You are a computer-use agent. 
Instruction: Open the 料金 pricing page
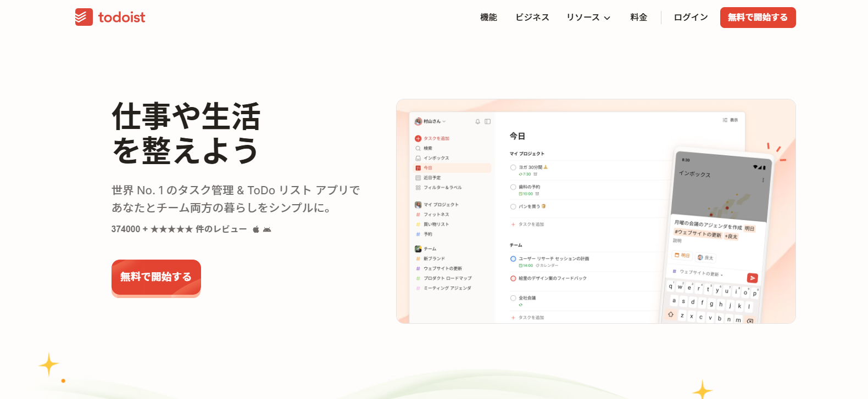638,18
